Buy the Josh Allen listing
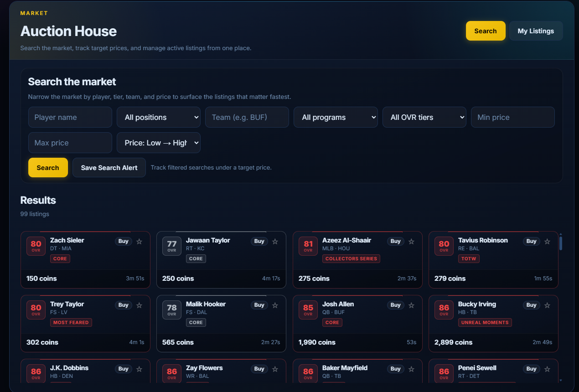This screenshot has height=392, width=579. pyautogui.click(x=396, y=305)
